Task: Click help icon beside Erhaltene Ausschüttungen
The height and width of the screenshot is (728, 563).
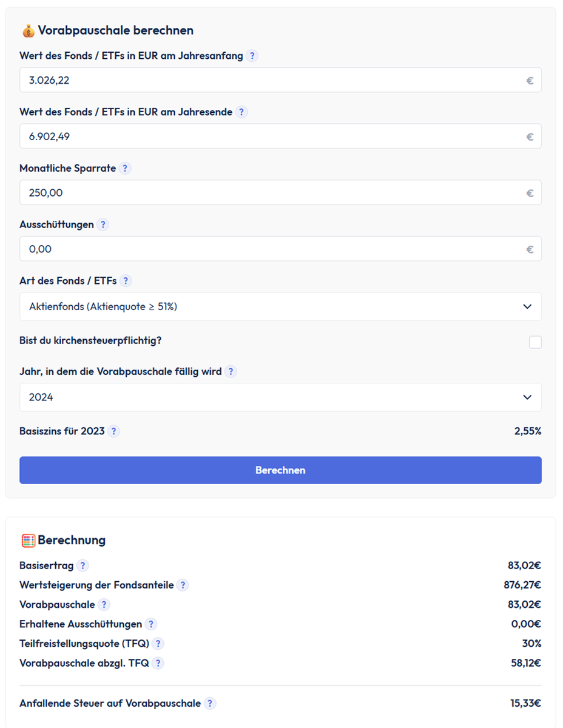Action: point(151,624)
